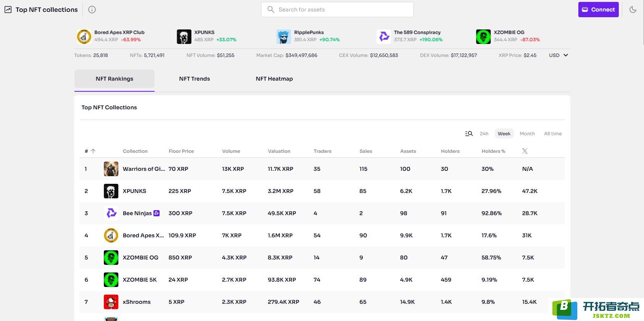The width and height of the screenshot is (644, 321).
Task: Toggle dark mode with the moon icon
Action: (x=633, y=10)
